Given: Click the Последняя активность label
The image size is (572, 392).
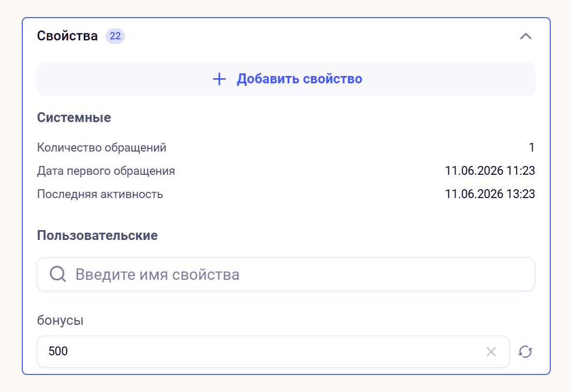Looking at the screenshot, I should click(100, 194).
